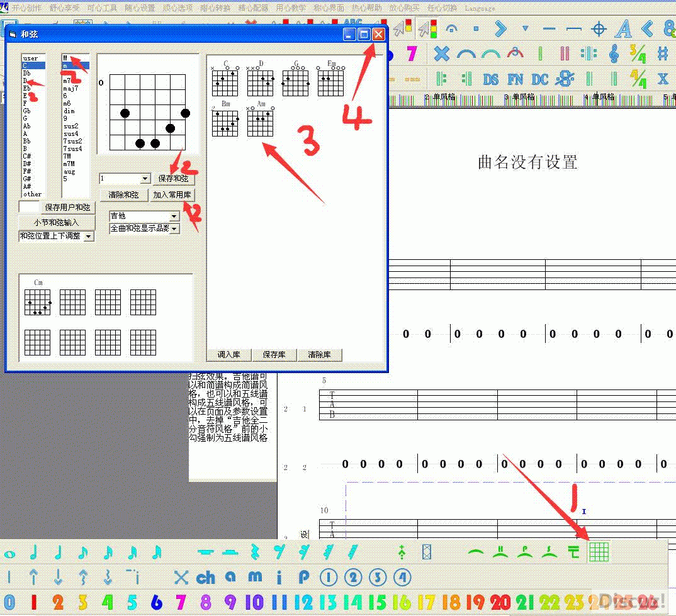The image size is (676, 616).
Task: Open the 随心设置 menu
Action: coord(140,8)
